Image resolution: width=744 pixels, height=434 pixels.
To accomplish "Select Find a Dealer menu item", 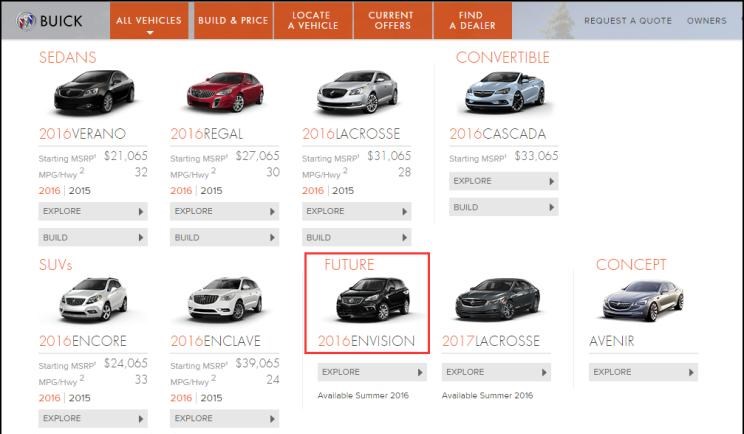I will (x=473, y=20).
